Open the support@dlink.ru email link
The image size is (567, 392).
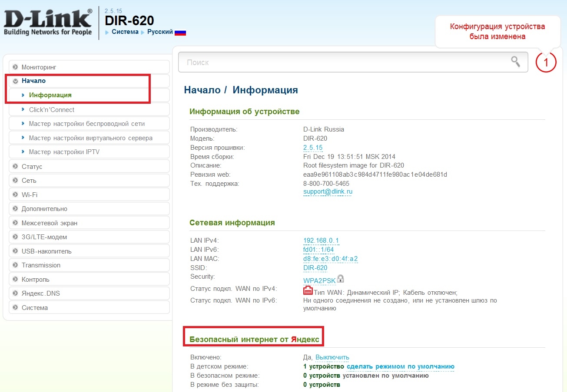tap(328, 191)
